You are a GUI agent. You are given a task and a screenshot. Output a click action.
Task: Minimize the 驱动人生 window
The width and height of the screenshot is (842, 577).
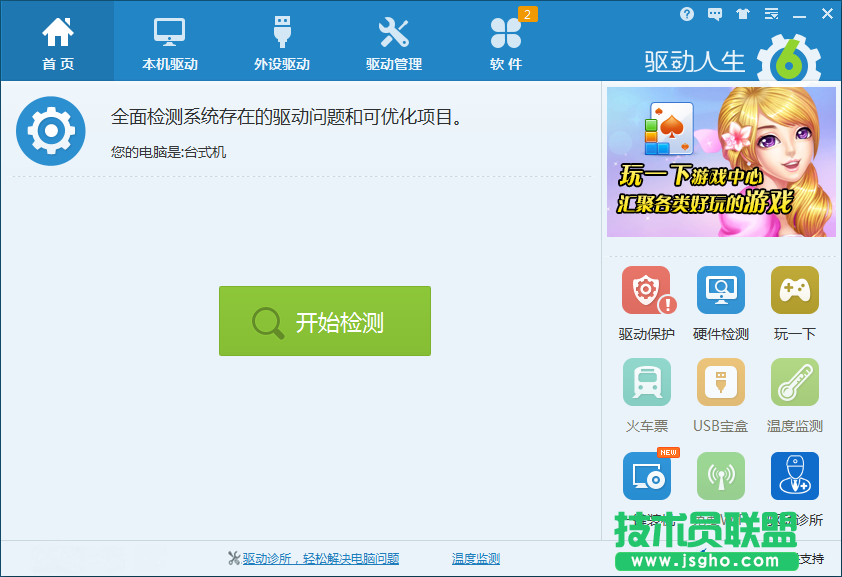799,15
